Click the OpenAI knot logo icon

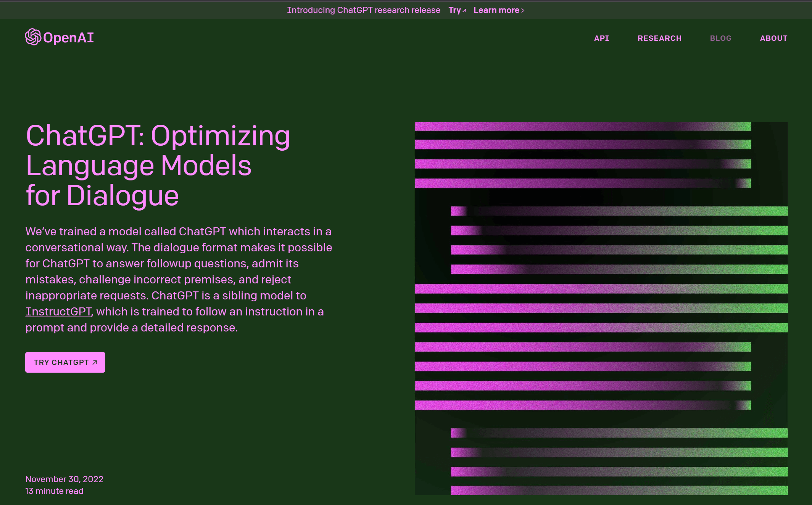tap(33, 37)
